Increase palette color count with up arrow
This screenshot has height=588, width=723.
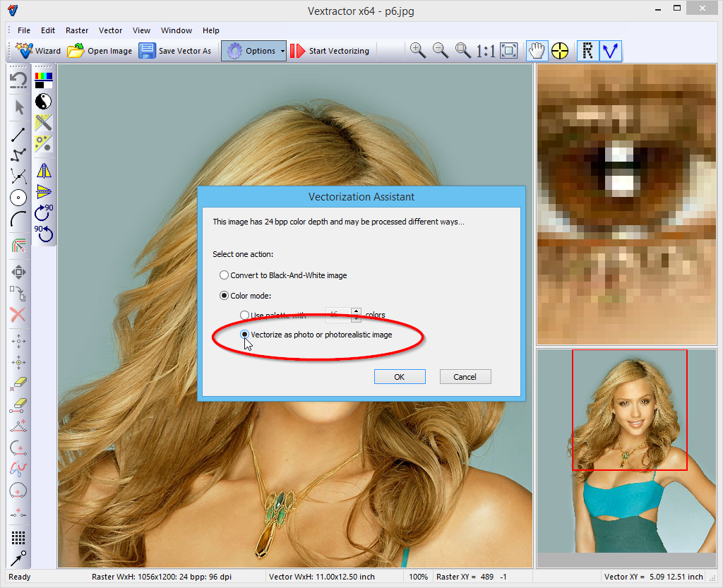pos(356,311)
